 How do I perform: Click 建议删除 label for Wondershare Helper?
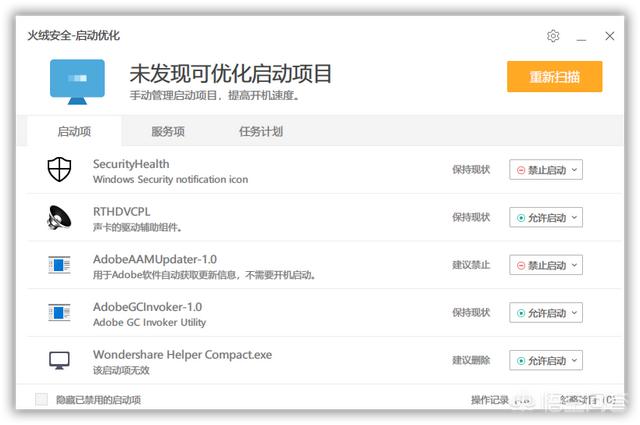[471, 360]
